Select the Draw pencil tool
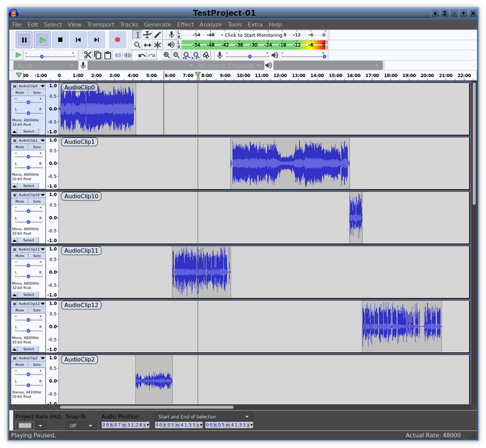The width and height of the screenshot is (486, 448). pos(158,35)
